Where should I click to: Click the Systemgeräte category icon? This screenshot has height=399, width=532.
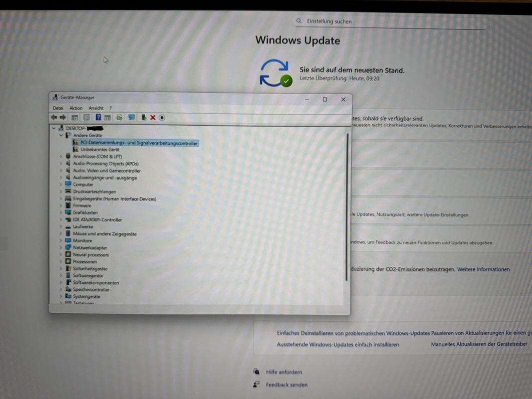coord(68,296)
